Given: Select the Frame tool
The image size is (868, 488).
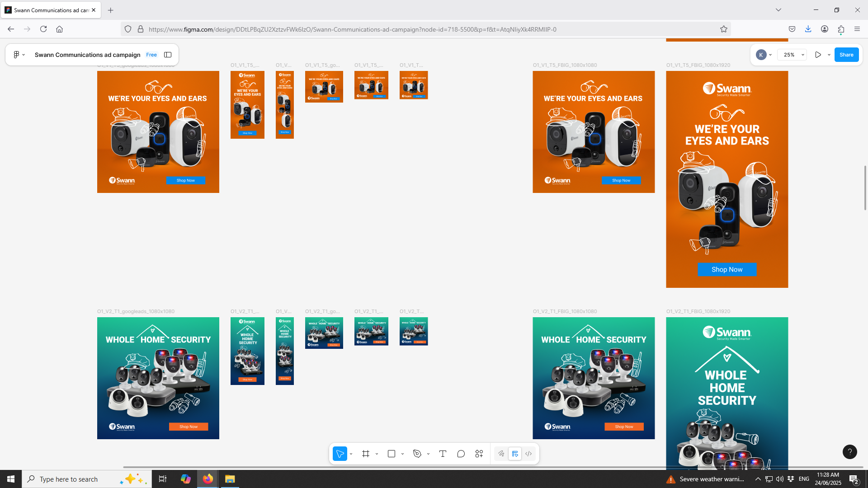Looking at the screenshot, I should point(366,454).
